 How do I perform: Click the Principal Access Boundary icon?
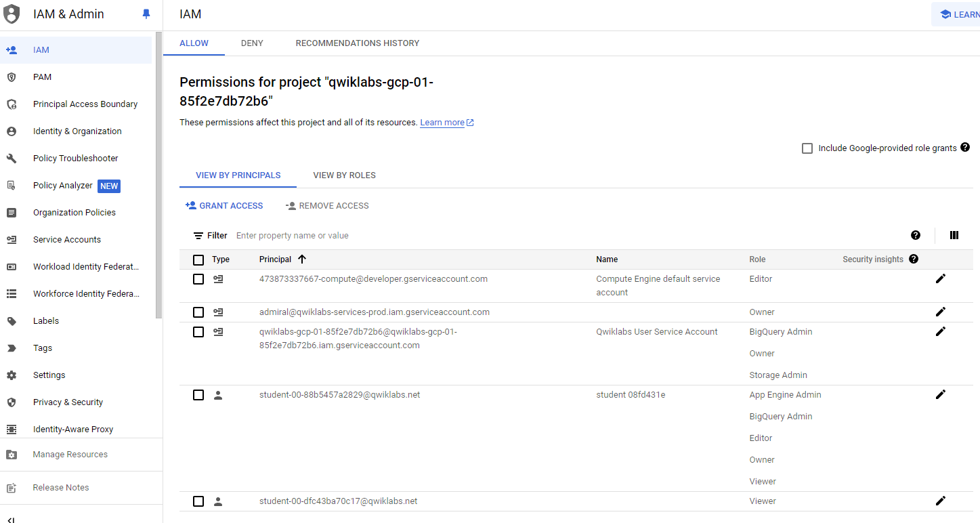(x=12, y=104)
